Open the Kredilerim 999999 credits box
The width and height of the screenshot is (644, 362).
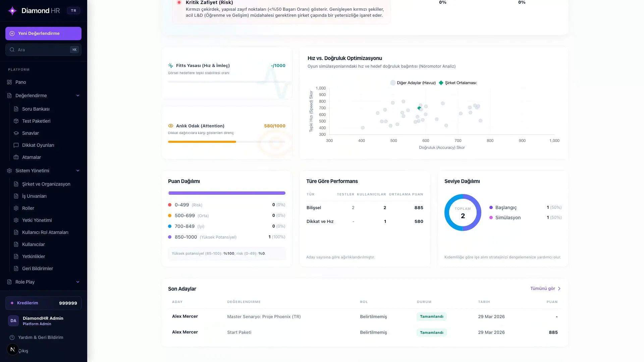coord(43,303)
